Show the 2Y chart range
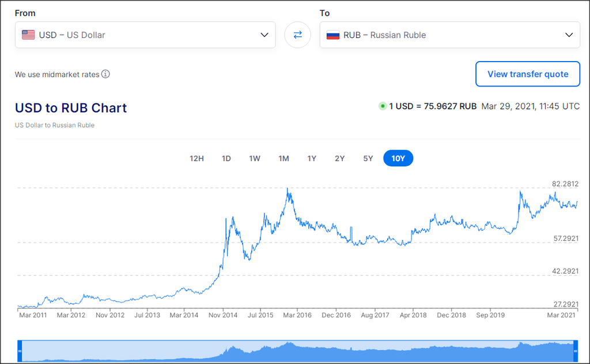 (340, 158)
